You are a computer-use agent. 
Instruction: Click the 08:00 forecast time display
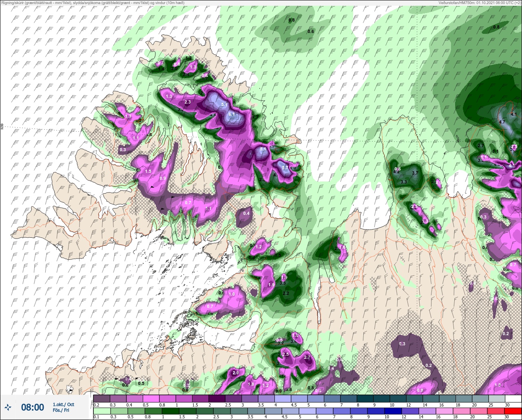(x=33, y=407)
